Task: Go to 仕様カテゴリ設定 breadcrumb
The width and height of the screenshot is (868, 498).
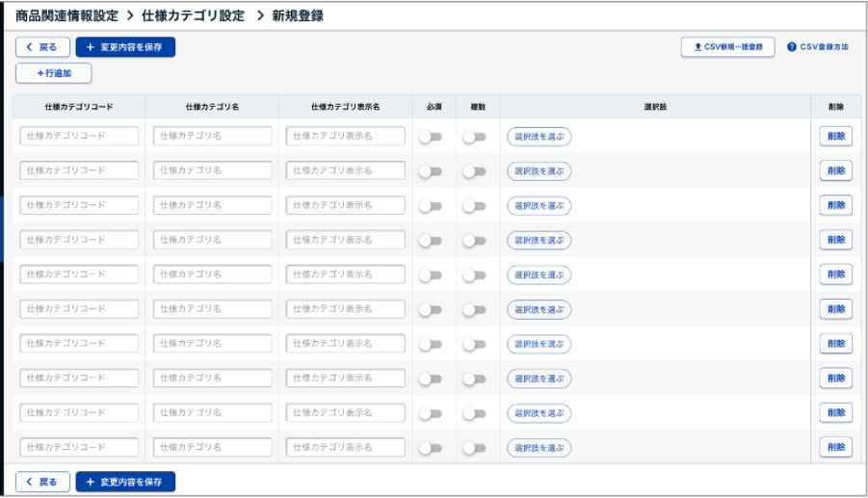Action: coord(193,15)
